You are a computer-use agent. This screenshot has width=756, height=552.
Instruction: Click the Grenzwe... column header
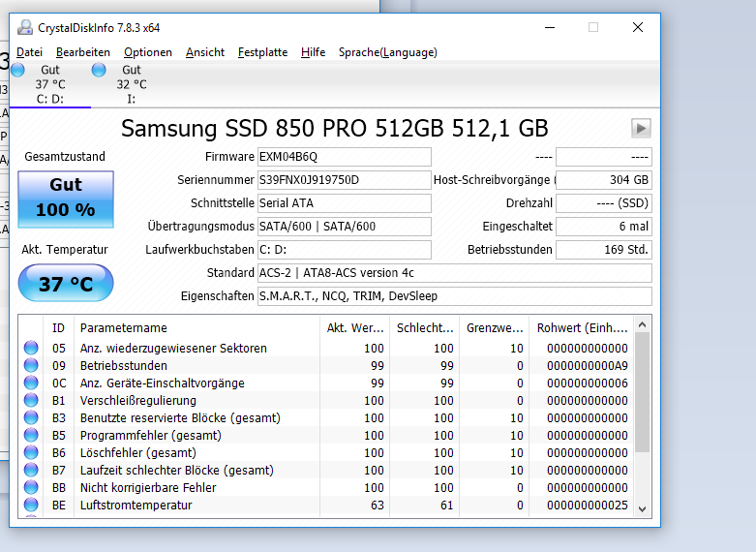pos(495,327)
